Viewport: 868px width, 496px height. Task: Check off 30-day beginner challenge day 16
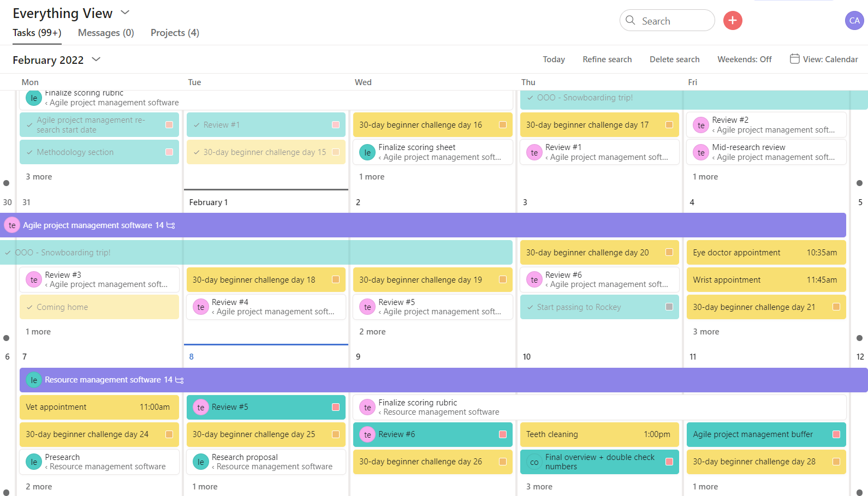pyautogui.click(x=502, y=125)
